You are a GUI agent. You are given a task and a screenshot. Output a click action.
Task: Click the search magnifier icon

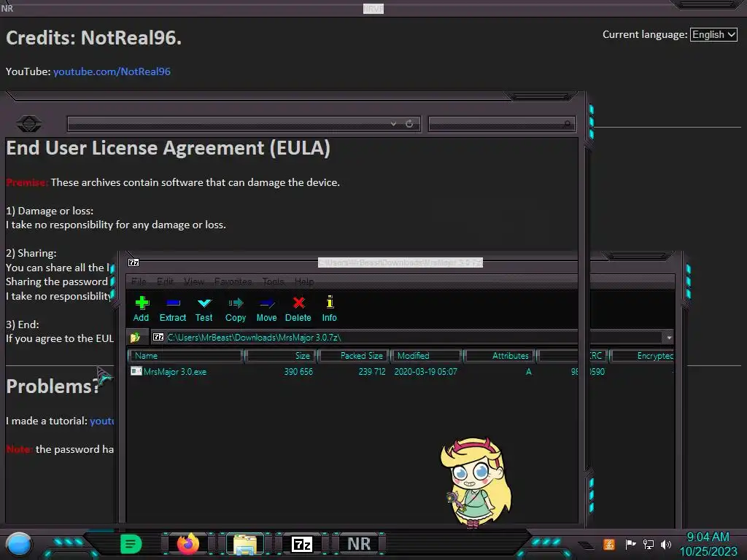point(567,124)
